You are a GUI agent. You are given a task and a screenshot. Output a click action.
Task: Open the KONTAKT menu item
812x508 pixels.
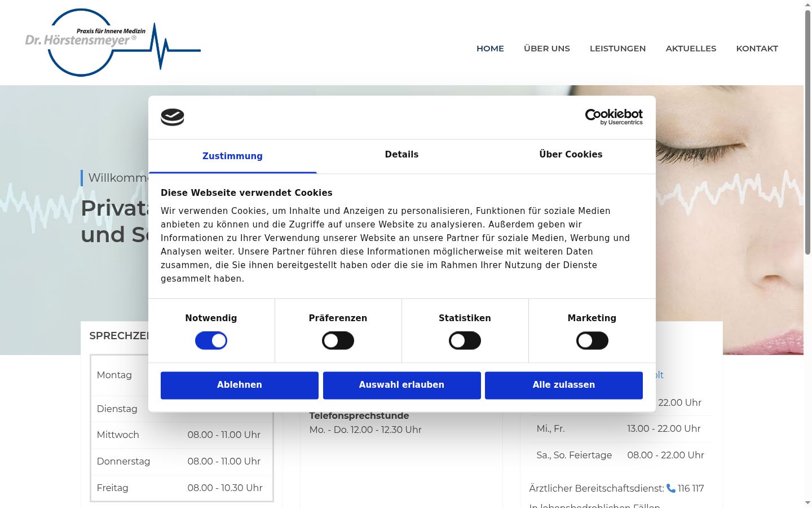pos(757,49)
